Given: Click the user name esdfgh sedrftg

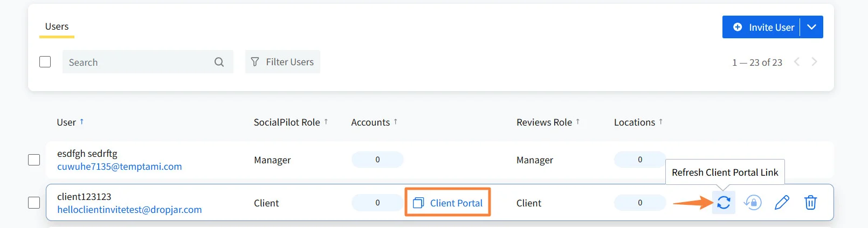Looking at the screenshot, I should (x=87, y=154).
